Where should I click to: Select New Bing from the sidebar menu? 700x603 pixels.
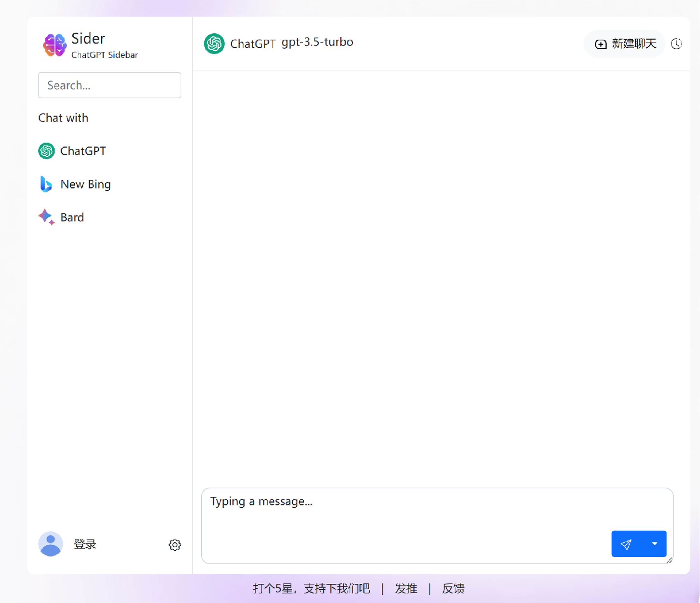pyautogui.click(x=85, y=184)
